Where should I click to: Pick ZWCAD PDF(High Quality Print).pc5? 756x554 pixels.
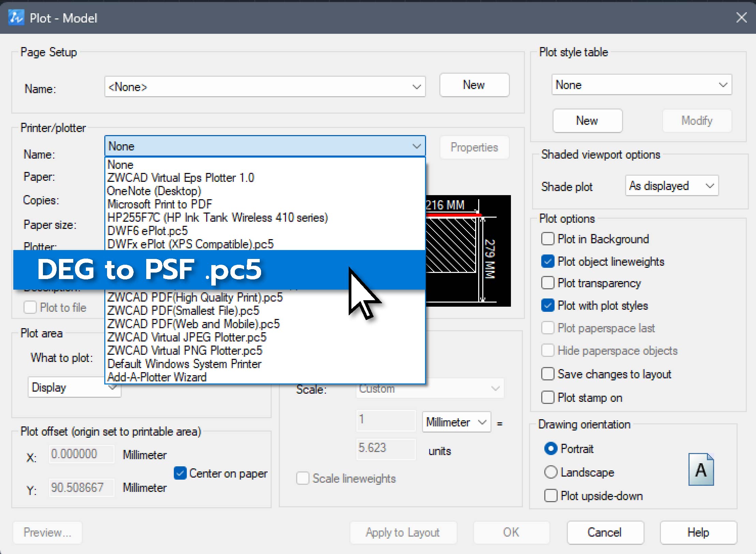tap(265, 297)
